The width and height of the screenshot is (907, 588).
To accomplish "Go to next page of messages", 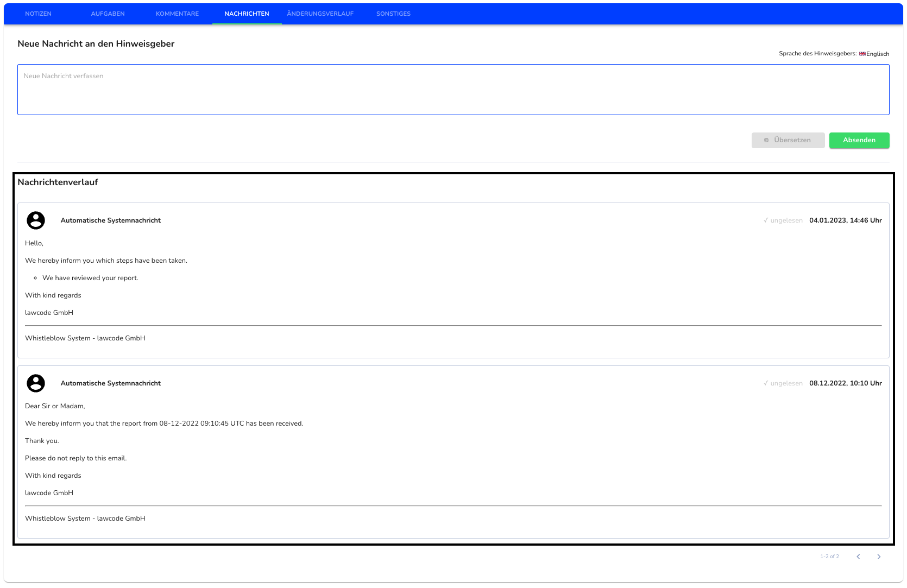I will pos(879,557).
